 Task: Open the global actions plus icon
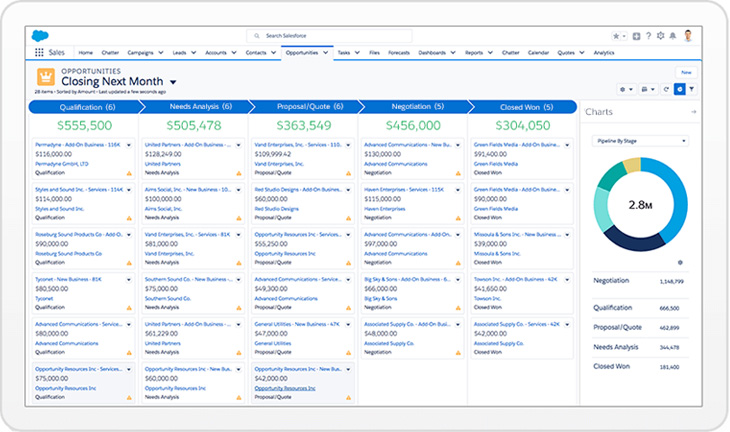tap(636, 36)
